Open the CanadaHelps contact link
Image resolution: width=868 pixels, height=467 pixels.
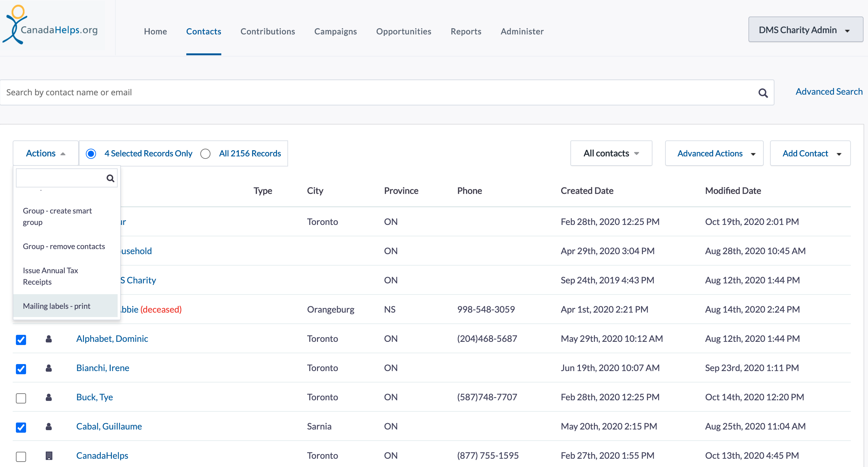click(x=102, y=456)
